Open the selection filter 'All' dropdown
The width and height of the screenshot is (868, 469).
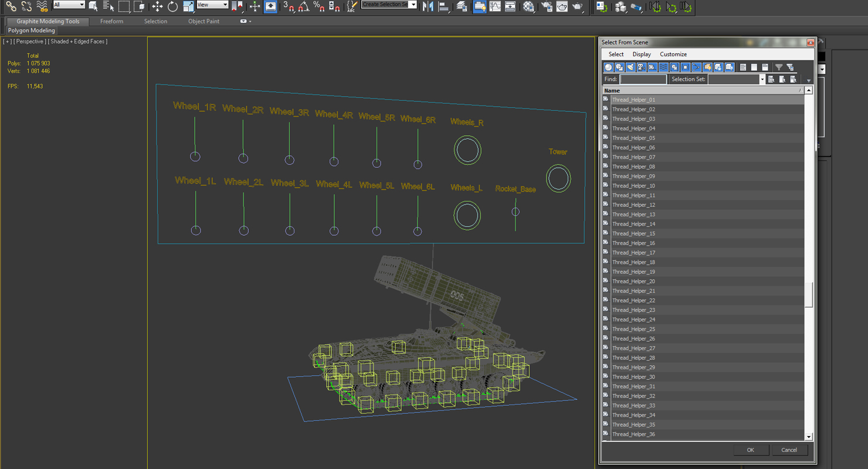click(69, 5)
